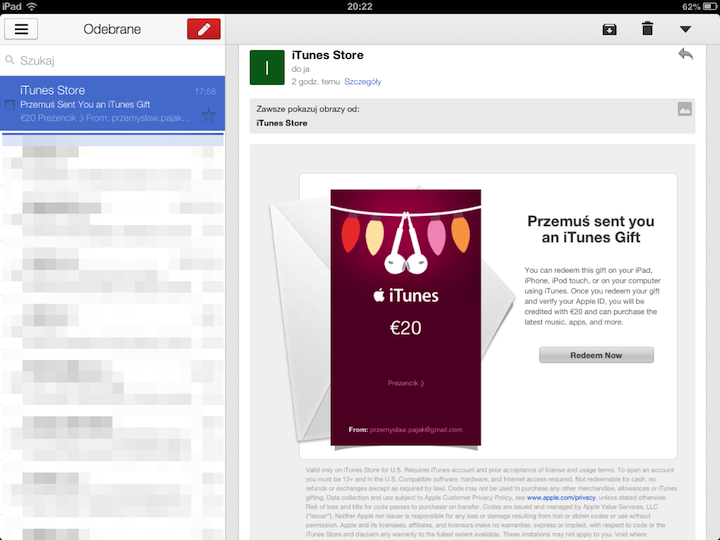Focus the Szukaj search field
This screenshot has width=720, height=540.
[x=112, y=60]
